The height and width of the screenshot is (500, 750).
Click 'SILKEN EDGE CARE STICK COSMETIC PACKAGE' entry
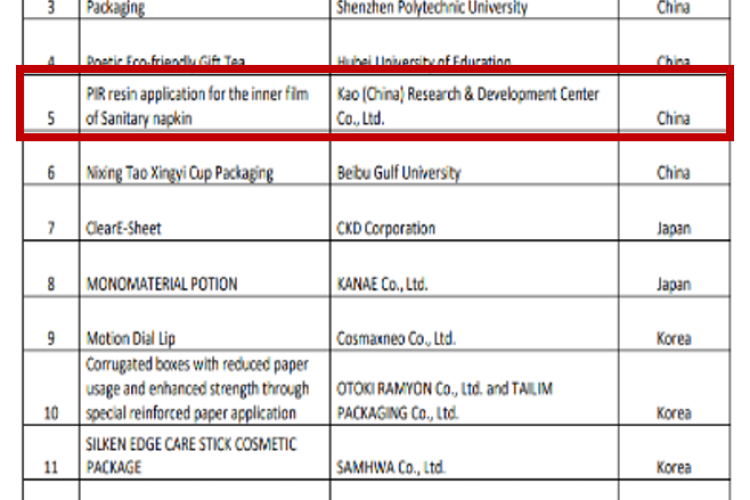(205, 452)
